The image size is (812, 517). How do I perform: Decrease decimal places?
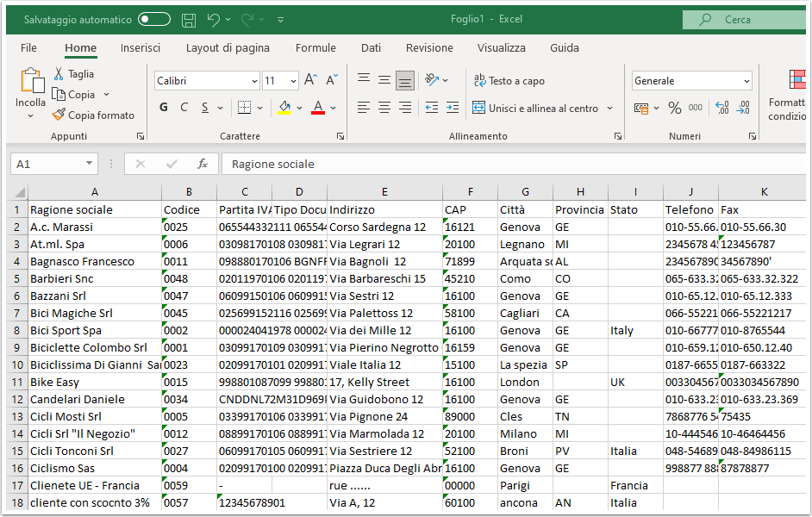point(743,108)
